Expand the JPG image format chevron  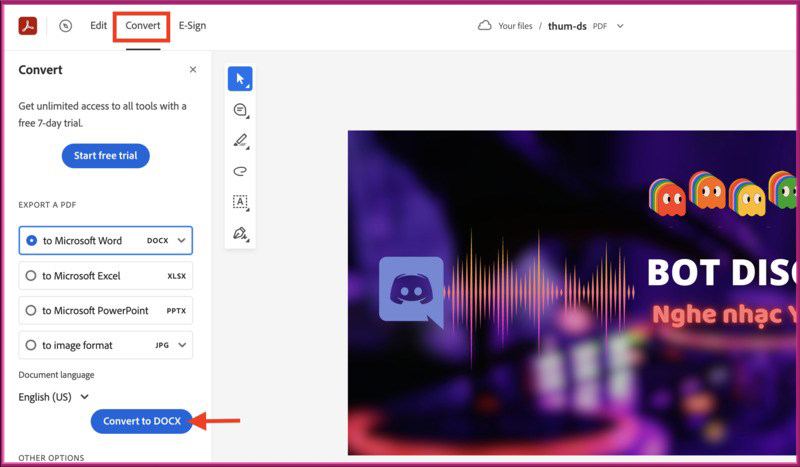pos(182,345)
